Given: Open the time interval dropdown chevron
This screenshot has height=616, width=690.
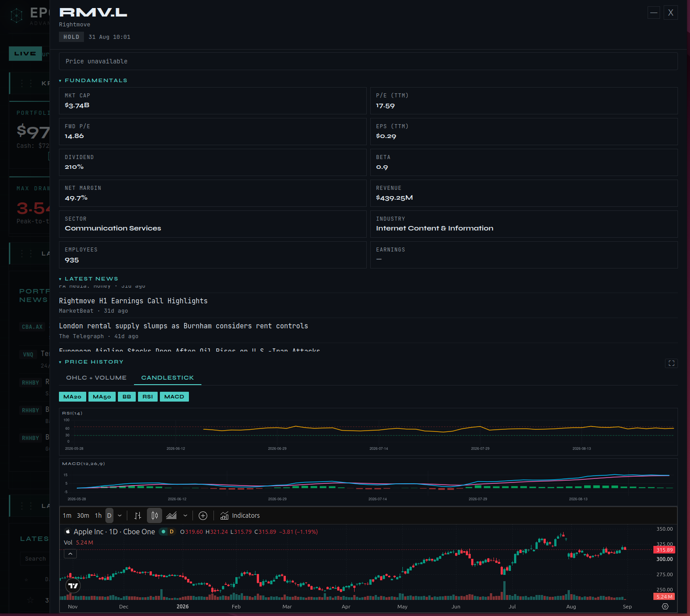Looking at the screenshot, I should click(120, 515).
